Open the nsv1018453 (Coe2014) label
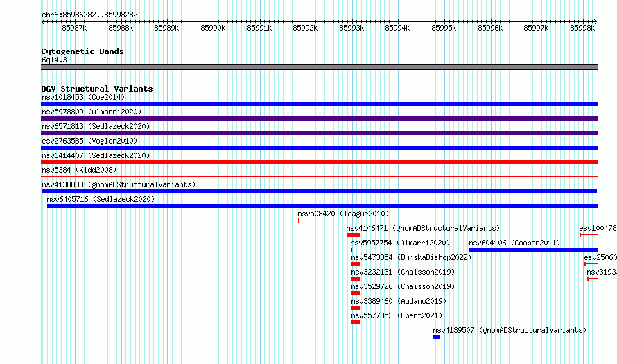 pyautogui.click(x=83, y=97)
